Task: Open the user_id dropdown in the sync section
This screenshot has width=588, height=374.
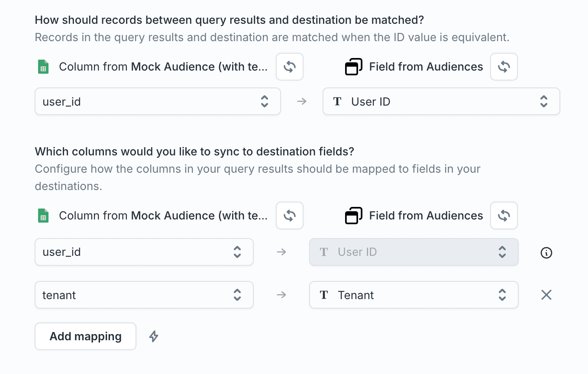Action: (x=144, y=251)
